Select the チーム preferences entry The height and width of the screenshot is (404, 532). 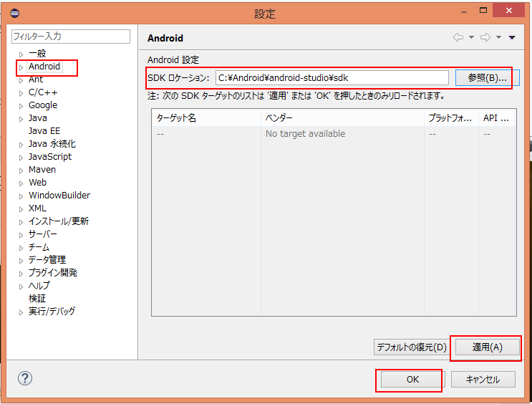pyautogui.click(x=39, y=247)
